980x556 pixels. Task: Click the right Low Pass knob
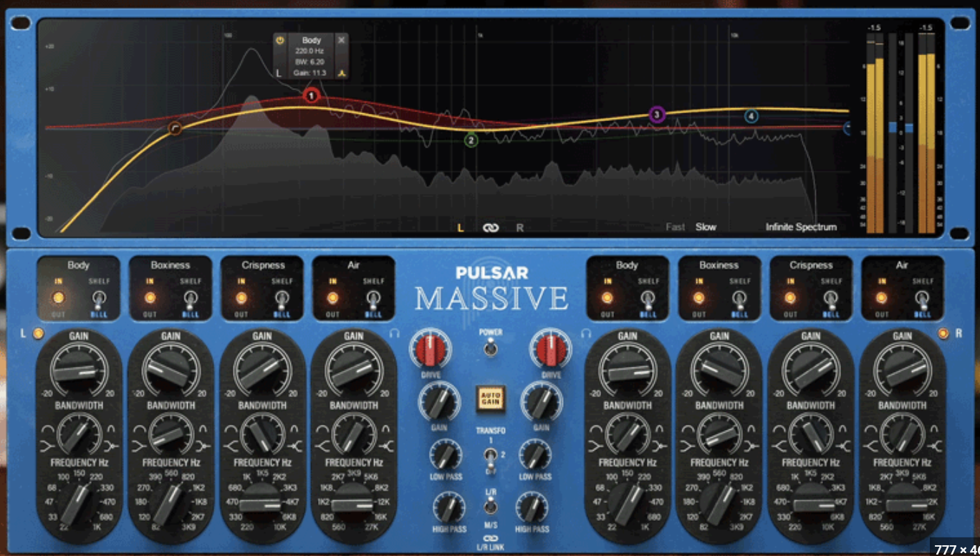pyautogui.click(x=536, y=455)
